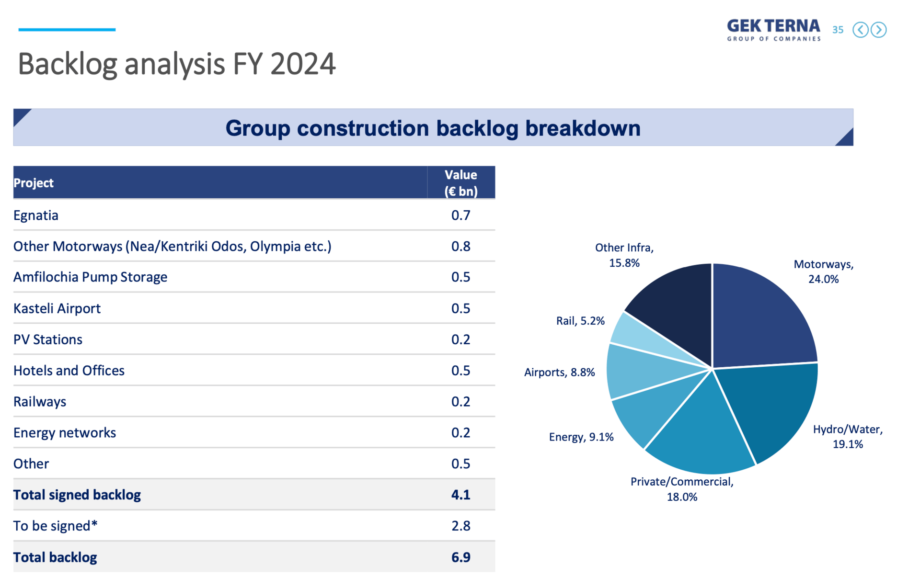Click total signed backlog value 4.1
This screenshot has height=588, width=920.
tap(460, 495)
